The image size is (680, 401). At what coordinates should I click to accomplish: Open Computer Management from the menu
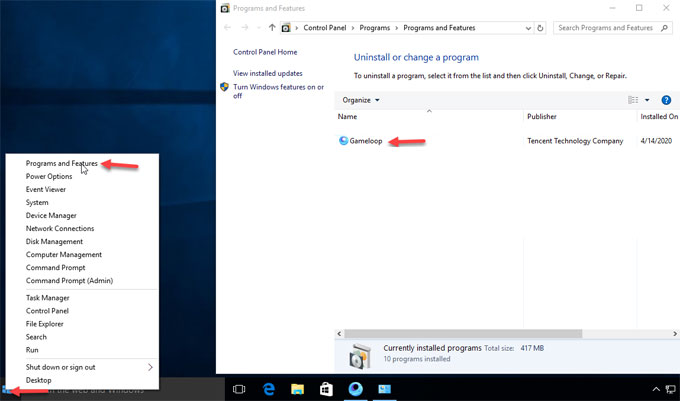pyautogui.click(x=64, y=254)
